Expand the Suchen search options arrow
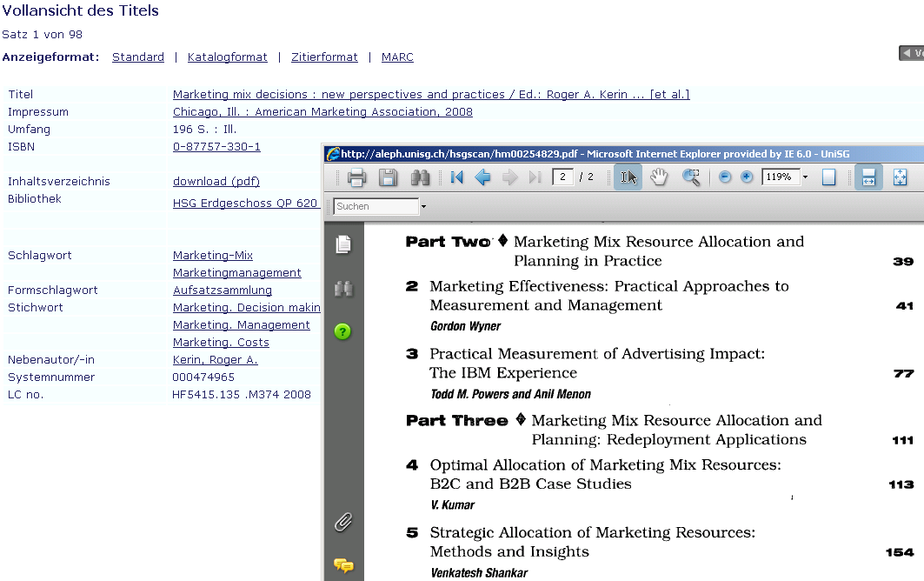 point(423,206)
